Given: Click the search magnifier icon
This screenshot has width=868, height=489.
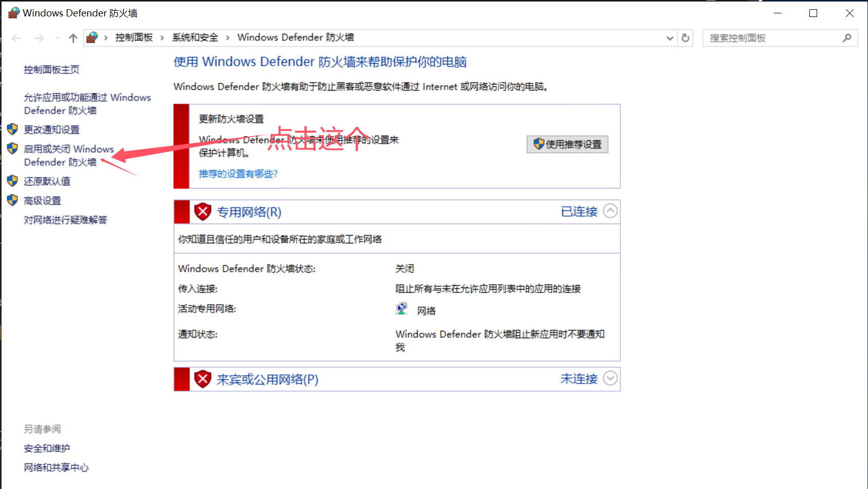Looking at the screenshot, I should point(847,38).
